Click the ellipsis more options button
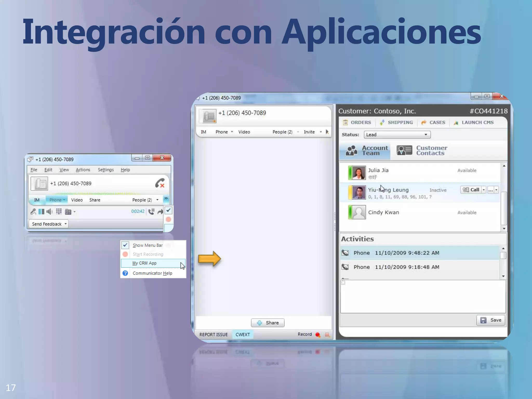Viewport: 532px width, 399px height. (x=490, y=190)
